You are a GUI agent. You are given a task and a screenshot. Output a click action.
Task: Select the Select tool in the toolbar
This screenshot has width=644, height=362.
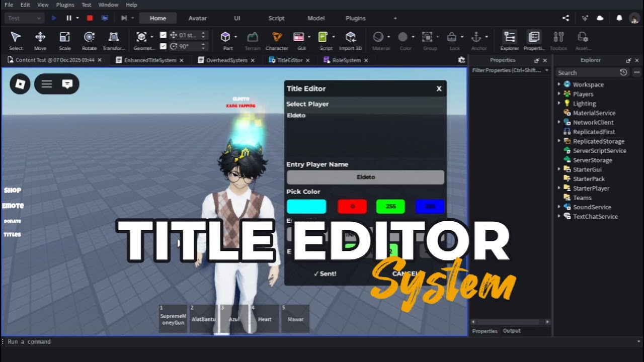point(16,41)
